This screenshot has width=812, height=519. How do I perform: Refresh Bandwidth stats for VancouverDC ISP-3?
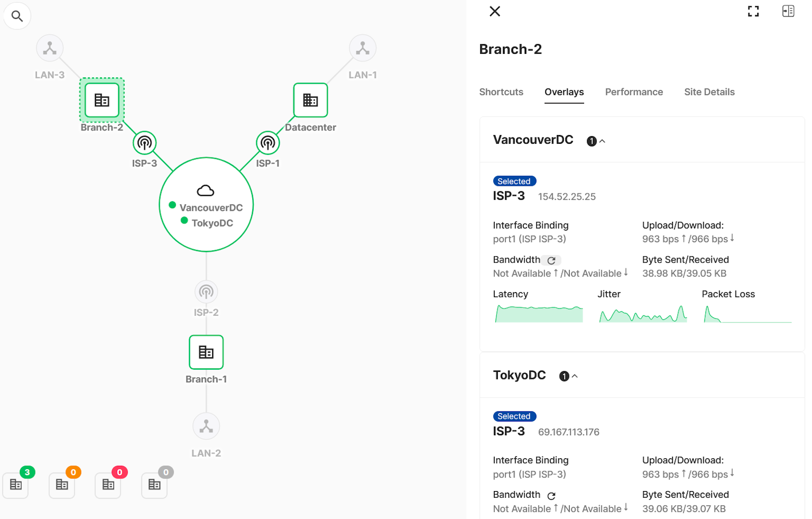[552, 259]
